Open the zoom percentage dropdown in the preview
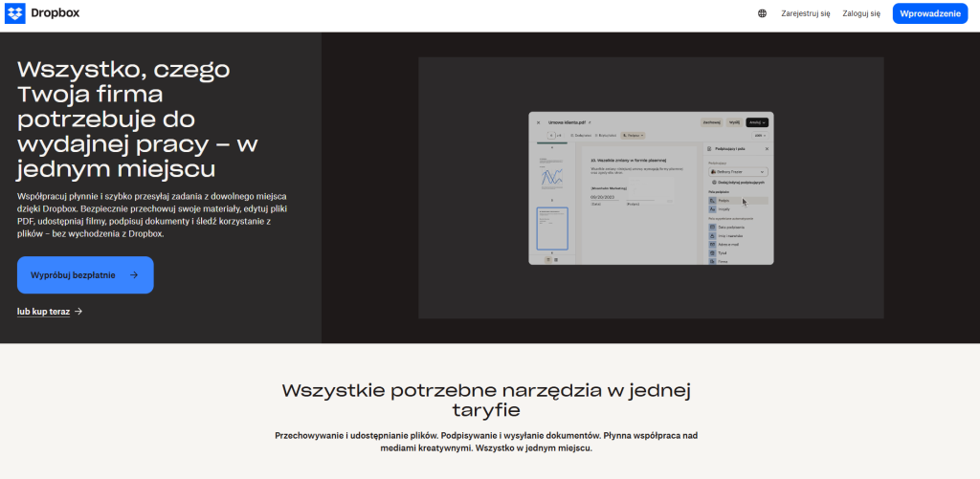This screenshot has height=479, width=980. (759, 136)
